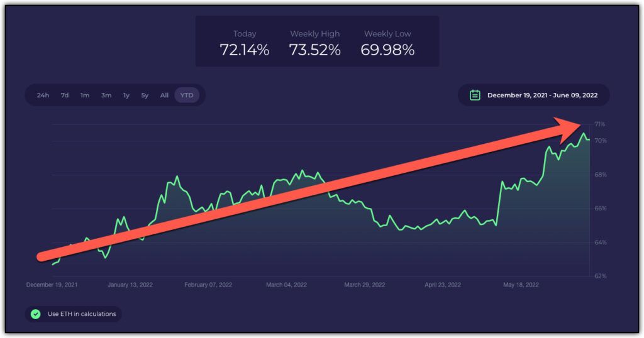Switch to the 1m range
Viewport: 644px width, 338px height.
[x=85, y=95]
